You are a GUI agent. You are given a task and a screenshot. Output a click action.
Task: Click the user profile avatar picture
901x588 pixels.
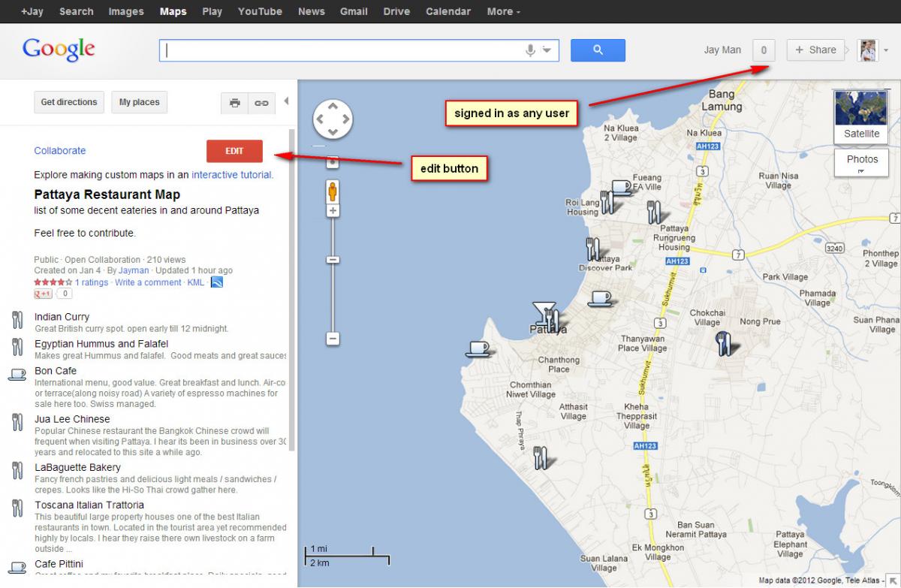(x=867, y=50)
